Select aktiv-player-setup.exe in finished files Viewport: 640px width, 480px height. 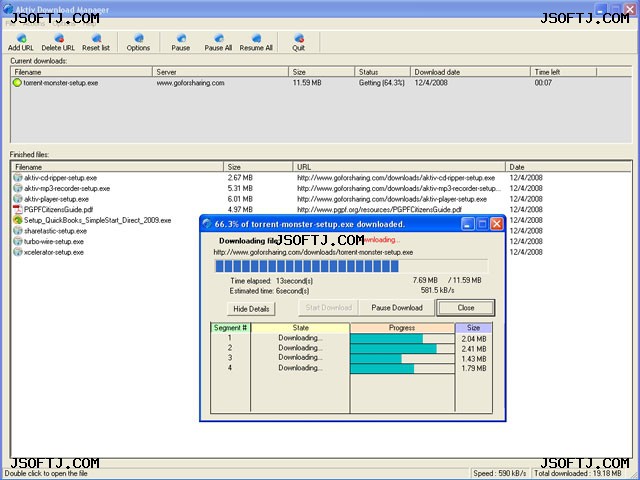click(56, 199)
